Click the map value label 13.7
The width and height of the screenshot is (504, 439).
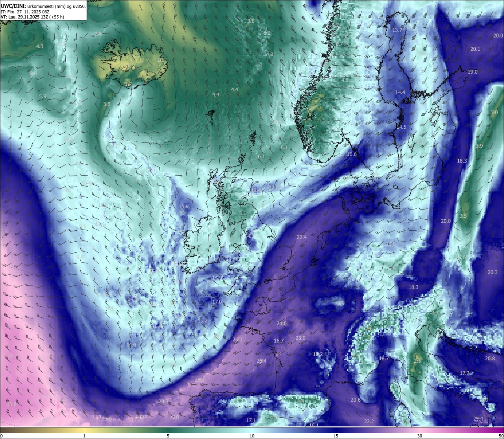coord(397,30)
